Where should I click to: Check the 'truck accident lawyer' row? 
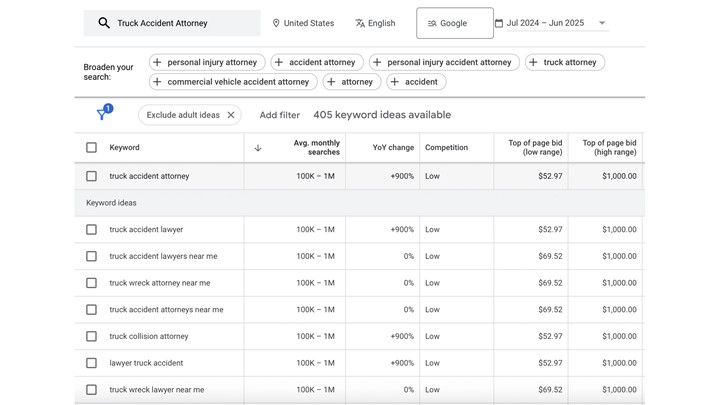coord(91,230)
